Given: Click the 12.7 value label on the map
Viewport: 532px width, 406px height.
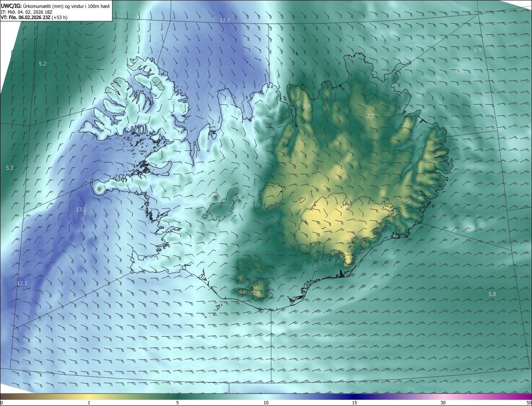Looking at the screenshot, I should (225, 20).
